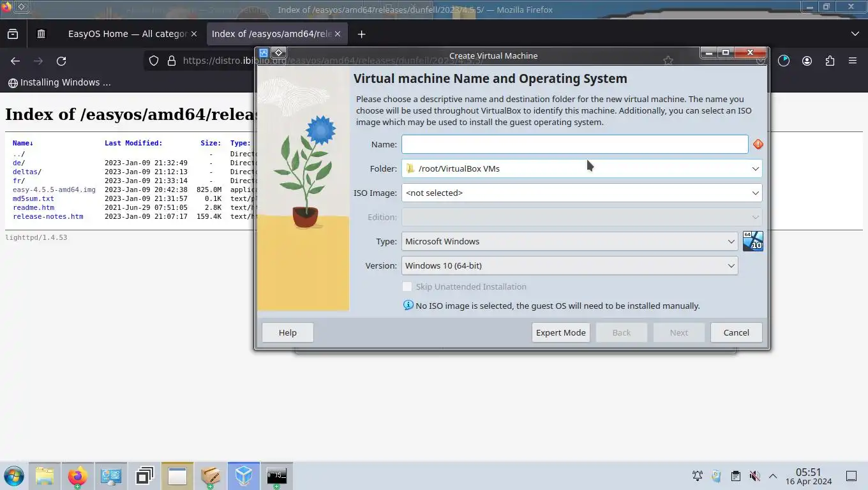Open the ISO Image dropdown
Screen dimensions: 868x490
pyautogui.click(x=581, y=193)
